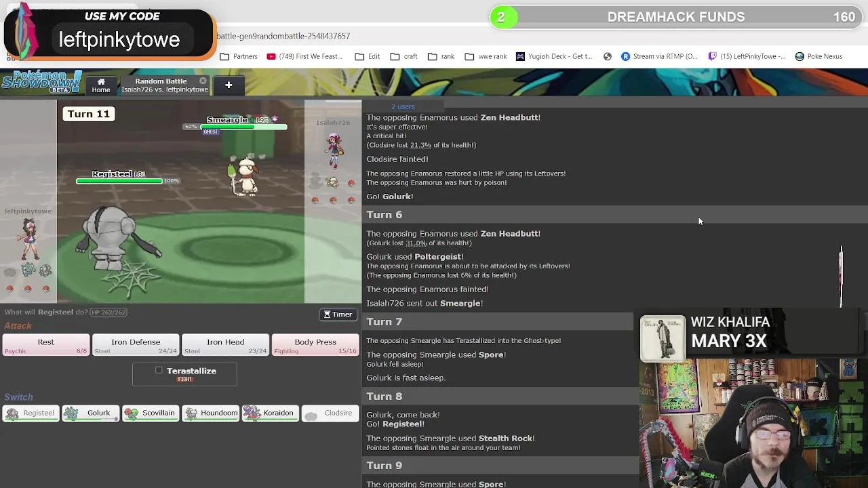Image resolution: width=868 pixels, height=488 pixels.
Task: Click the globe bookmark icon
Action: 608,56
